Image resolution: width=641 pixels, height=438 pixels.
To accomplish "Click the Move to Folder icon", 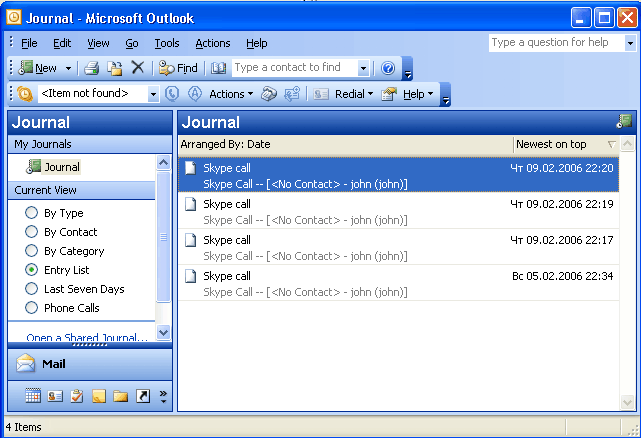I will 115,68.
